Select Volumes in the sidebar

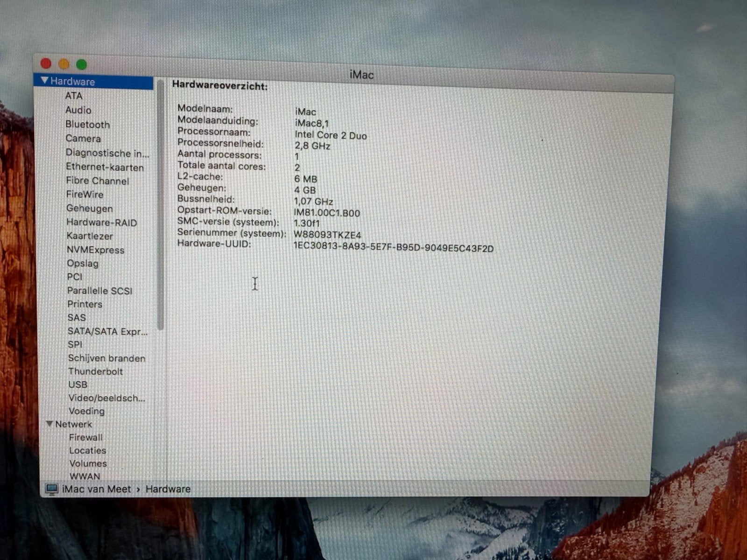[88, 463]
